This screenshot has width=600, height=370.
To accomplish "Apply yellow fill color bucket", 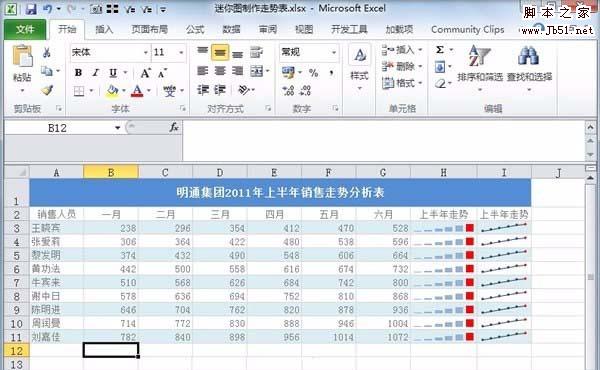I will coord(112,91).
